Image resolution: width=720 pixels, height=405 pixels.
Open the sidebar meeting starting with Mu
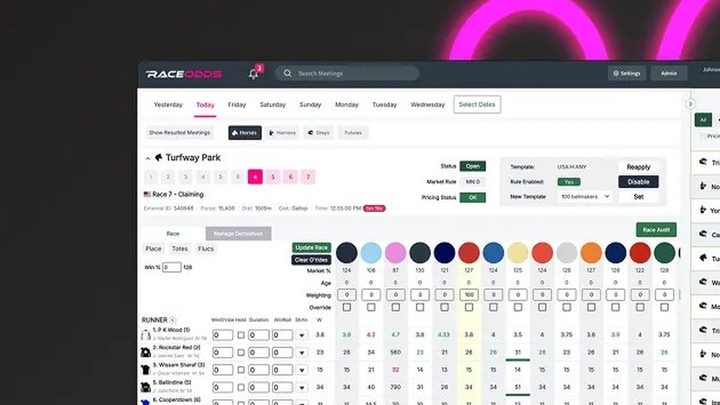708,378
